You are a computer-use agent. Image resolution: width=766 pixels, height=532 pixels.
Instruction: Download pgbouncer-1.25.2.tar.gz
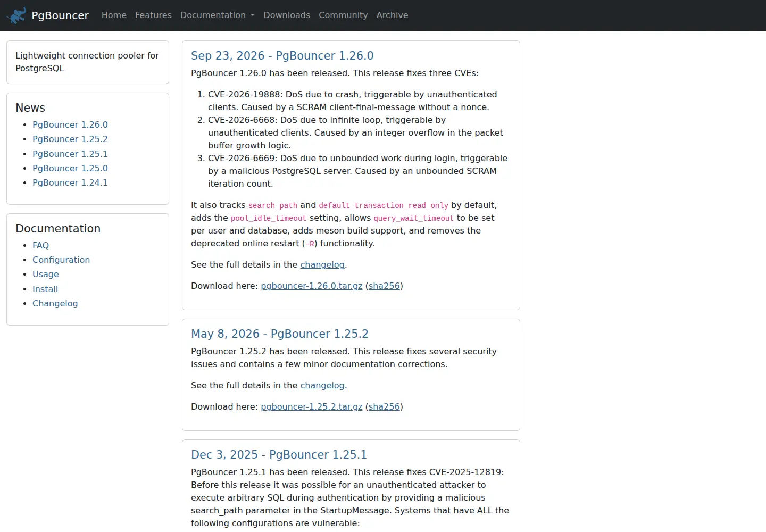point(312,406)
